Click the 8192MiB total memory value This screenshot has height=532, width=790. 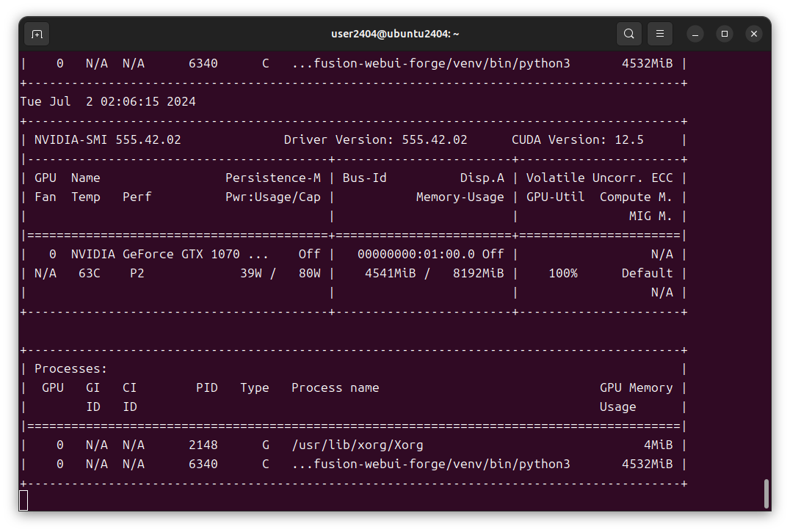(478, 273)
